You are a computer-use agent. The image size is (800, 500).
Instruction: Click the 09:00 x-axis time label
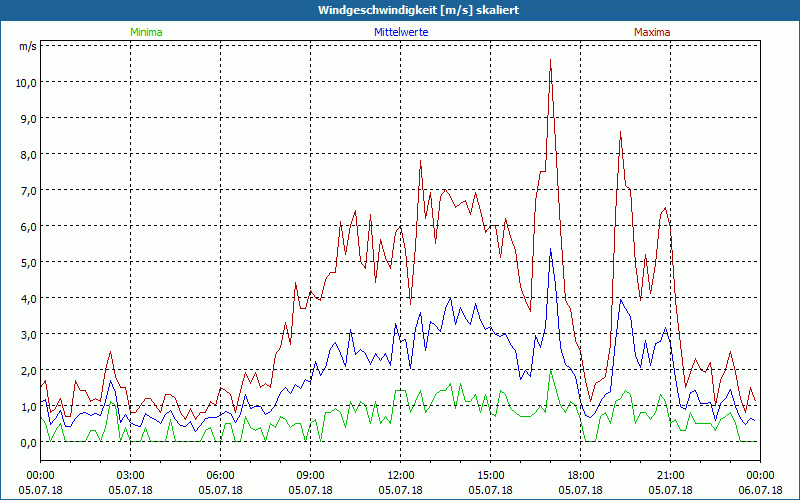tap(310, 475)
